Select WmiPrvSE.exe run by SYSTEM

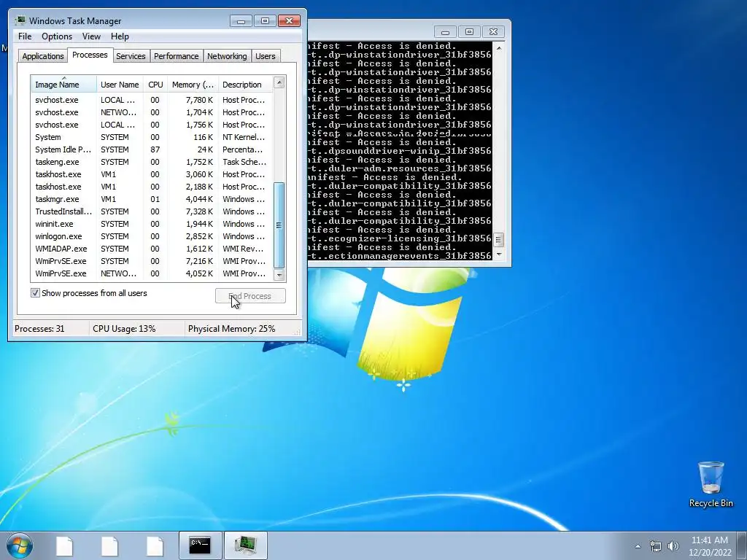point(152,261)
